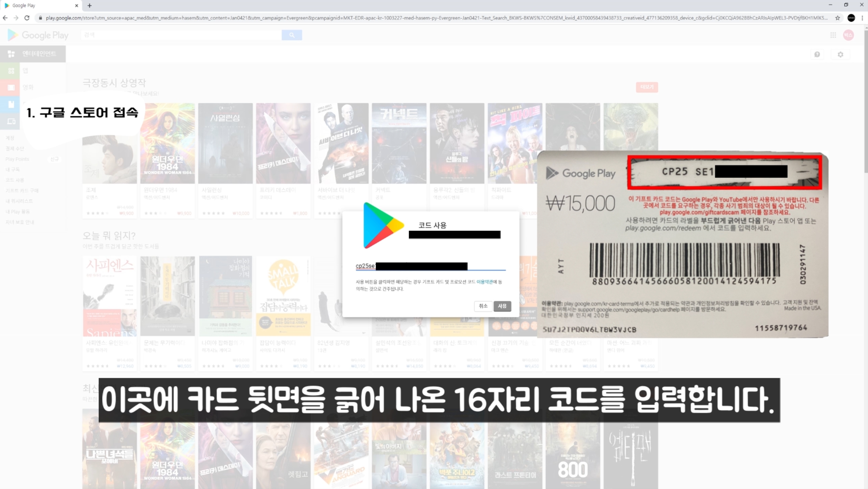
Task: Open the Google apps grid icon
Action: click(x=833, y=35)
